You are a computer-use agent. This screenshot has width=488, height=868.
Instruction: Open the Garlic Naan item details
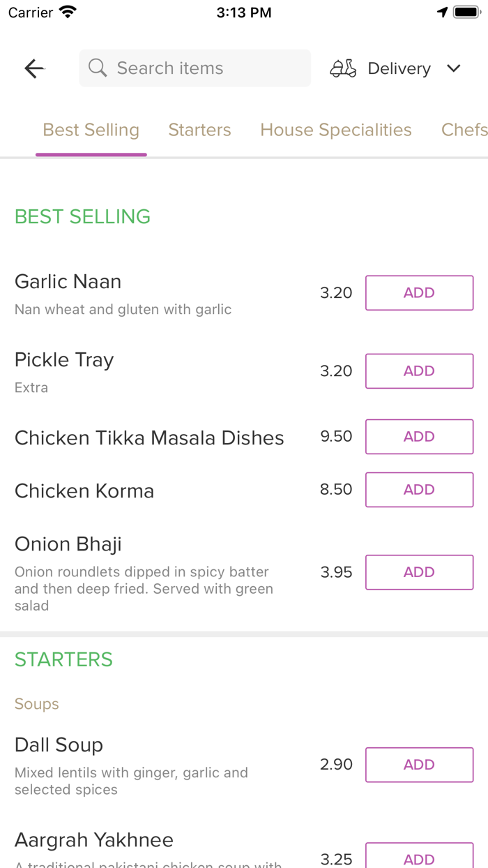(x=68, y=282)
